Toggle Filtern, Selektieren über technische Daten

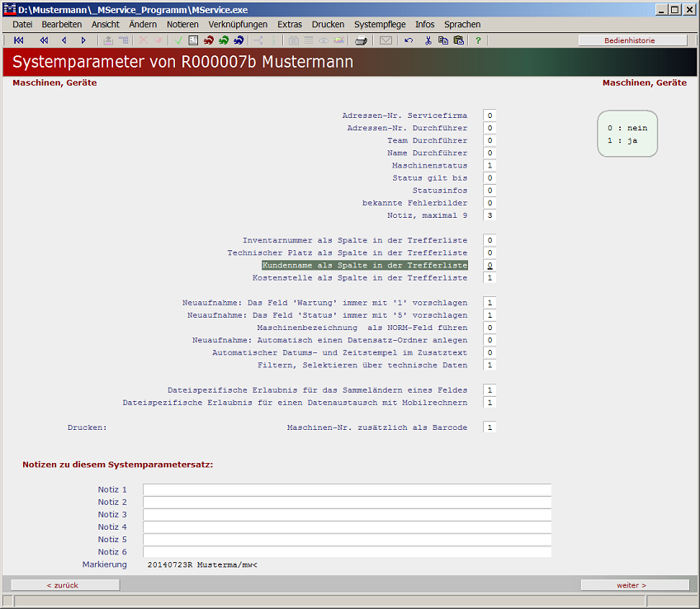click(489, 365)
